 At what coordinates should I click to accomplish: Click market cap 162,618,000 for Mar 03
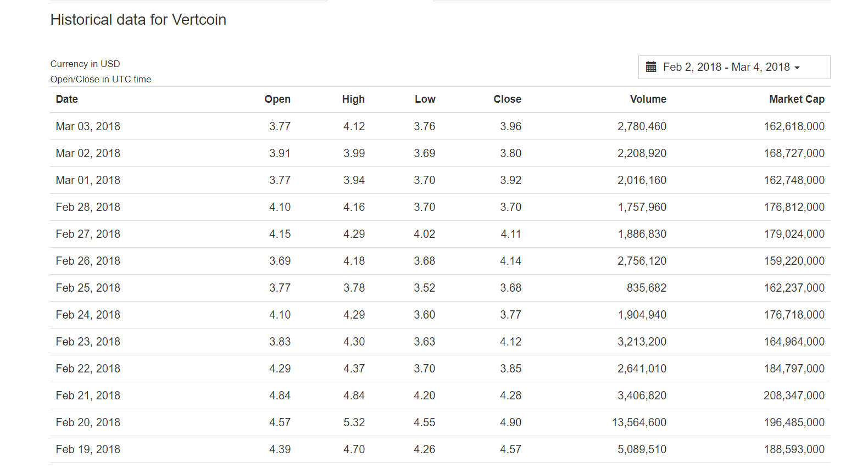point(794,126)
